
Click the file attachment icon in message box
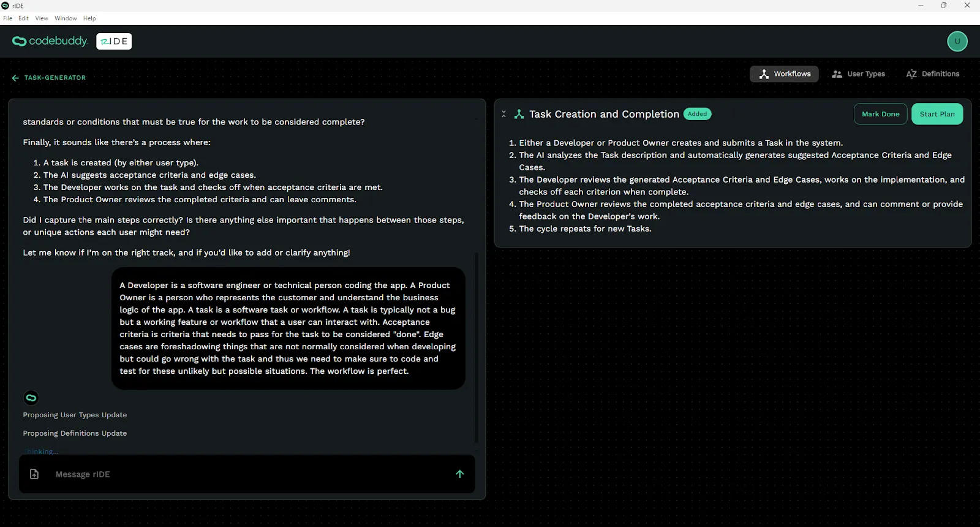click(x=34, y=474)
